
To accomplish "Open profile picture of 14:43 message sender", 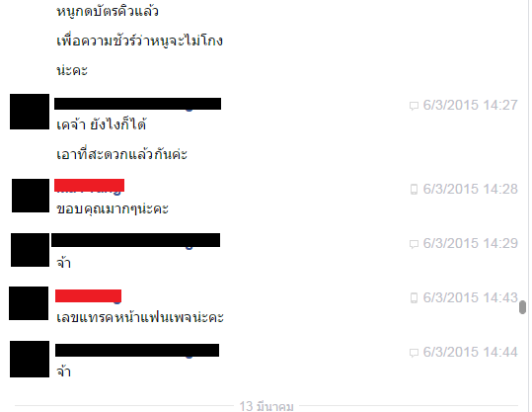I will pos(29,303).
